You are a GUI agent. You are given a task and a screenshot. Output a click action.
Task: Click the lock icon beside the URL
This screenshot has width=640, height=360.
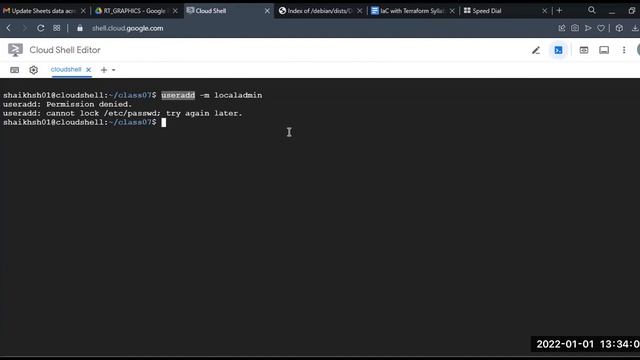coord(80,28)
